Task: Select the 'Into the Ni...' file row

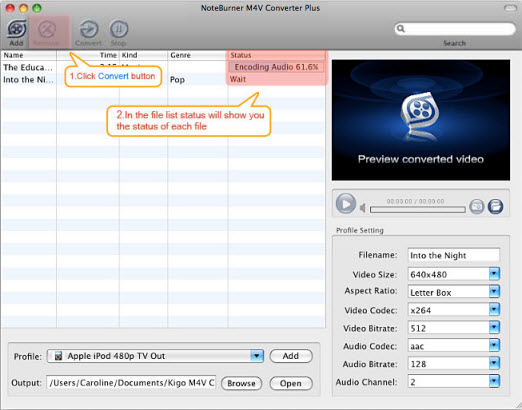Action: click(163, 80)
